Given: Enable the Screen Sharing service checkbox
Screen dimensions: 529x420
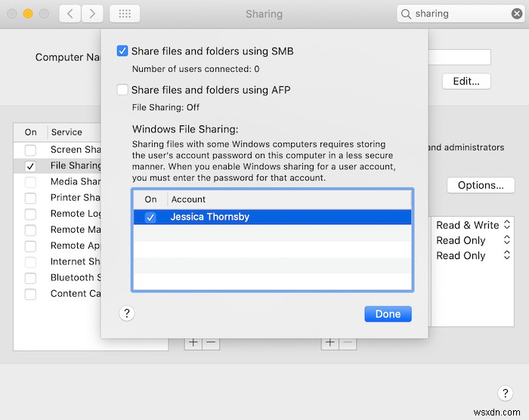Looking at the screenshot, I should coord(30,150).
